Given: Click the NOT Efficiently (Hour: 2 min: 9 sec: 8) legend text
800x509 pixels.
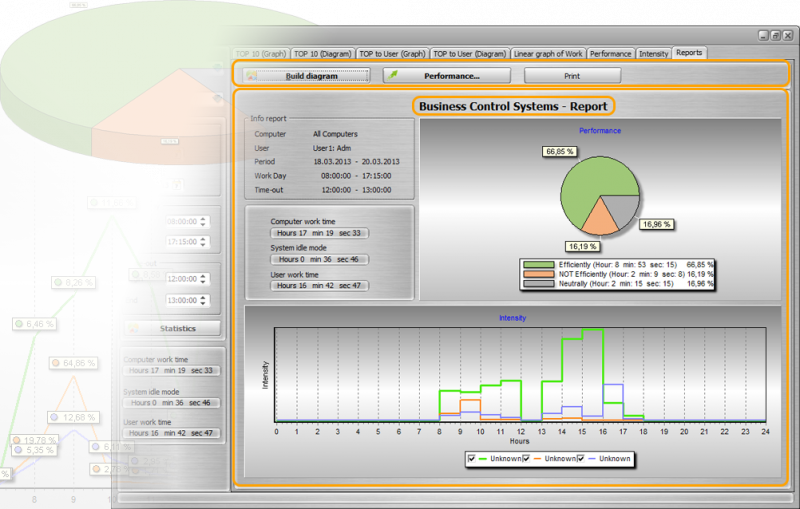Looking at the screenshot, I should 621,274.
